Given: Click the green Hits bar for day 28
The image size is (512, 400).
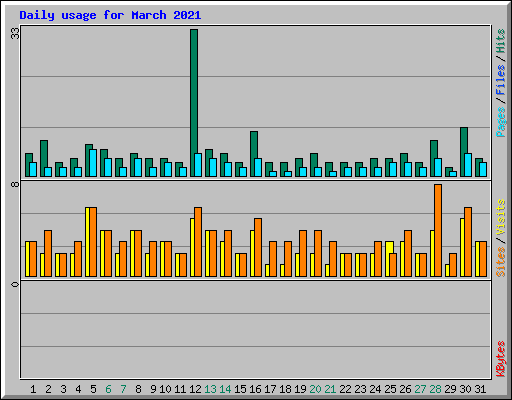Looking at the screenshot, I should pyautogui.click(x=434, y=158).
